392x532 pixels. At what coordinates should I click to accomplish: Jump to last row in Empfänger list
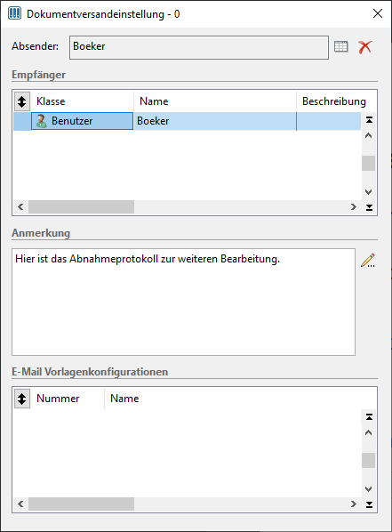(369, 207)
